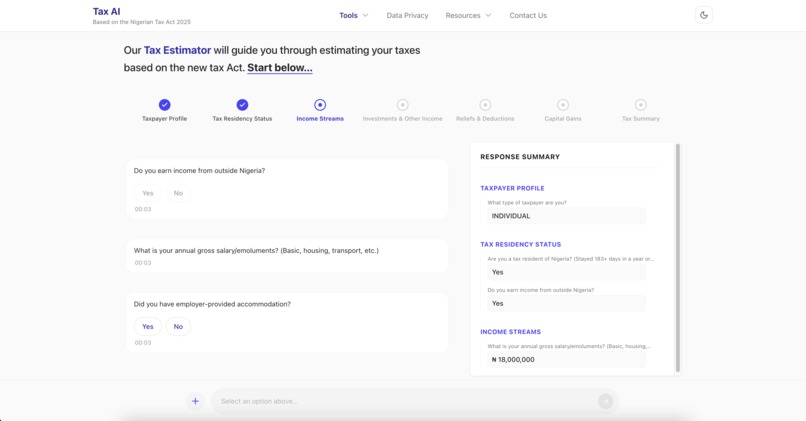Click the Capital Gains step label
The width and height of the screenshot is (806, 421).
tap(563, 119)
